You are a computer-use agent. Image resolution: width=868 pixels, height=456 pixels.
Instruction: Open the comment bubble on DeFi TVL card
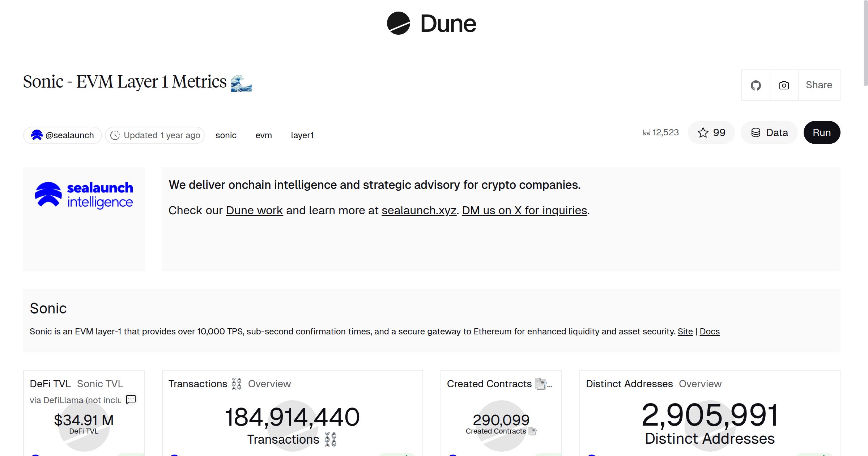[x=131, y=400]
